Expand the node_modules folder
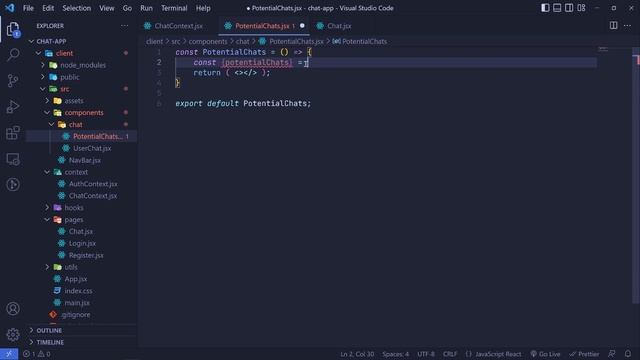The height and width of the screenshot is (360, 640). click(x=43, y=65)
